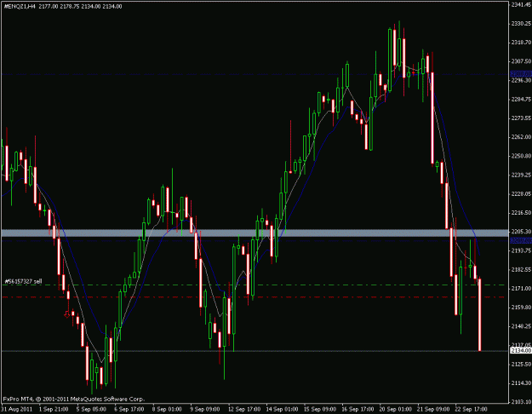Viewport: 532px width, 414px height.
Task: Click the 12 Sep 17:00 time label
Action: coord(244,409)
